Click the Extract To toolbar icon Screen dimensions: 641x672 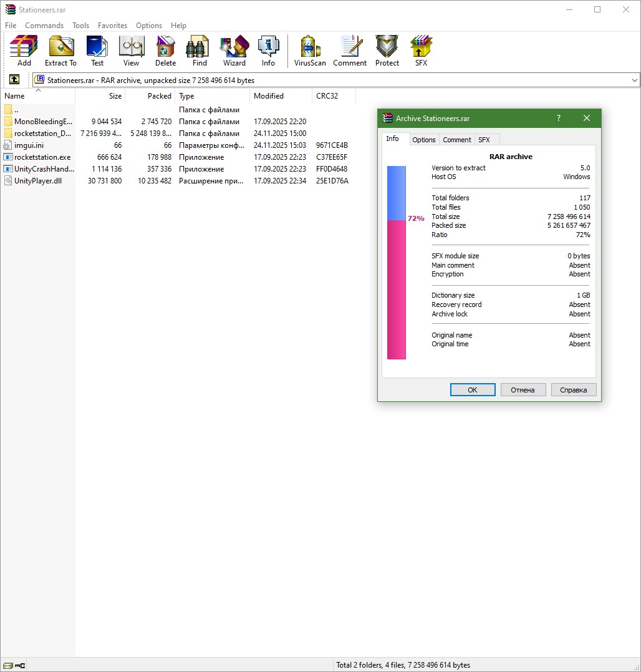pos(60,51)
